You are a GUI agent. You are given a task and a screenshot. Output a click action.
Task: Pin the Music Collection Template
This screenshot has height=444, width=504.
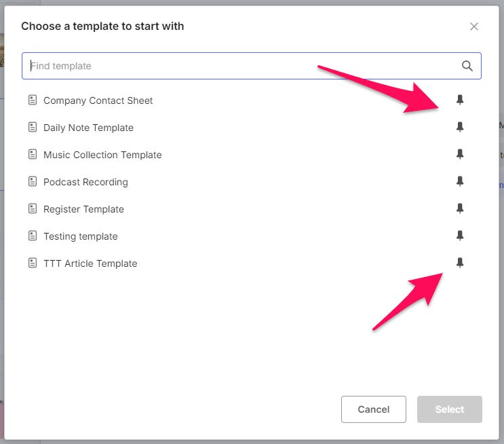coord(460,154)
